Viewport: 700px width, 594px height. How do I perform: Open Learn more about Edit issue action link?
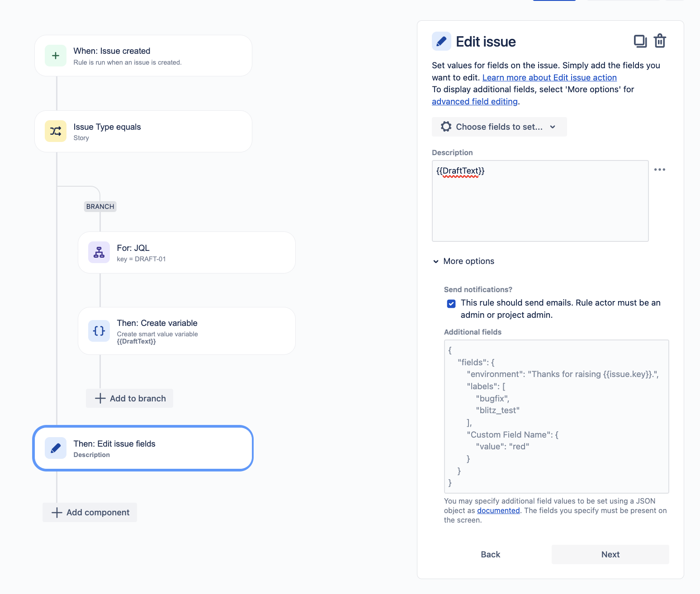click(x=549, y=77)
